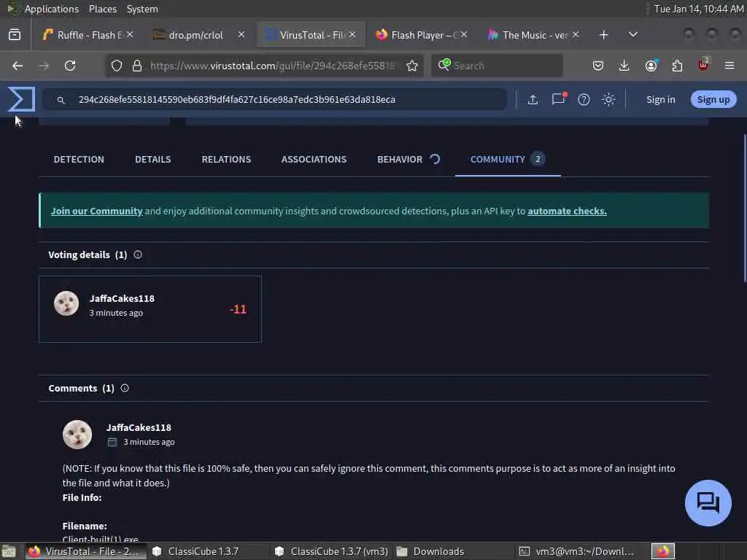Toggle the light/dark theme sun icon
This screenshot has width=747, height=560.
coord(608,99)
